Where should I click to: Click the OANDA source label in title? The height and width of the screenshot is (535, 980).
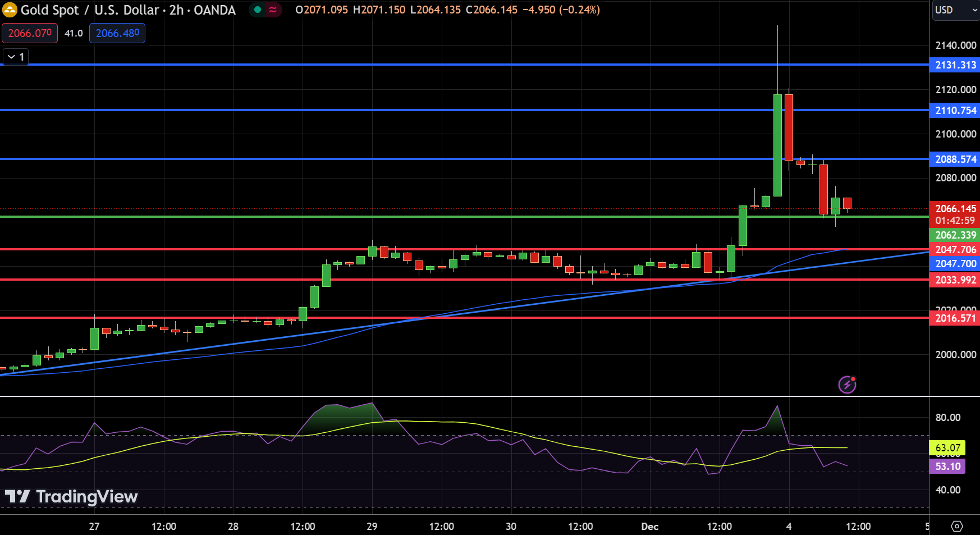214,10
